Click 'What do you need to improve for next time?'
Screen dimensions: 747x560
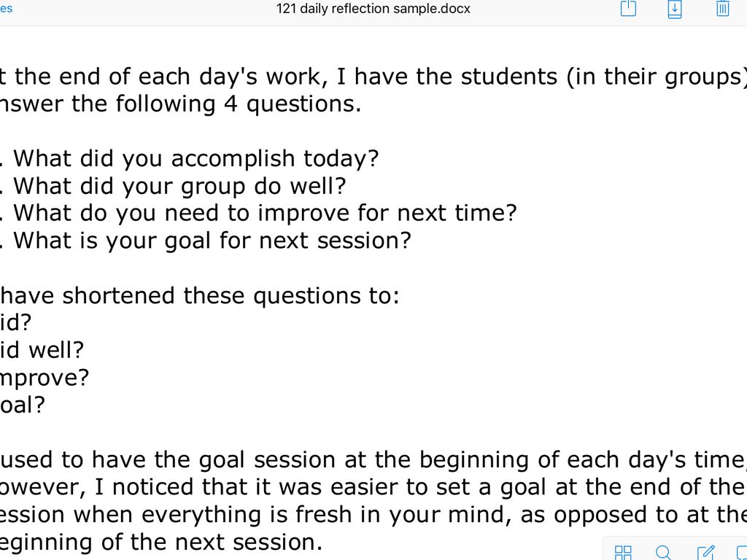(264, 213)
